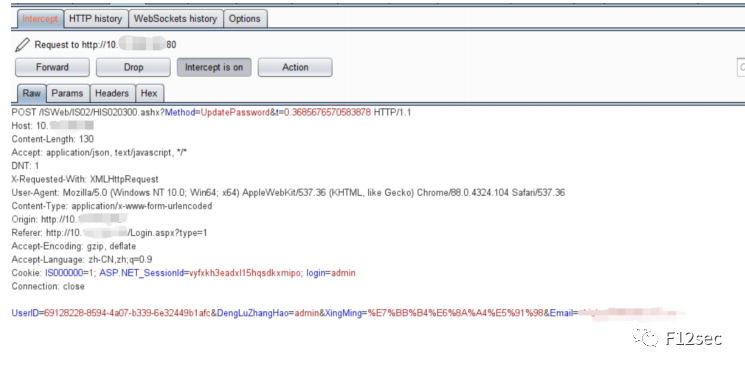Switch to the Params view tab
The image size is (745, 368).
(x=67, y=94)
